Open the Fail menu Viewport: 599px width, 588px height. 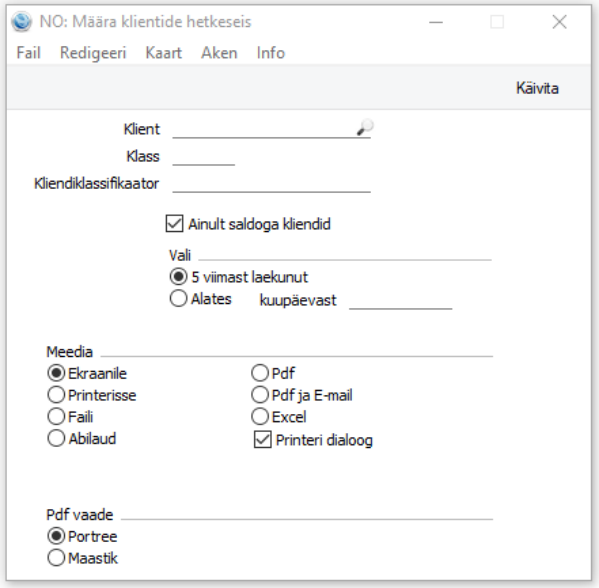28,53
